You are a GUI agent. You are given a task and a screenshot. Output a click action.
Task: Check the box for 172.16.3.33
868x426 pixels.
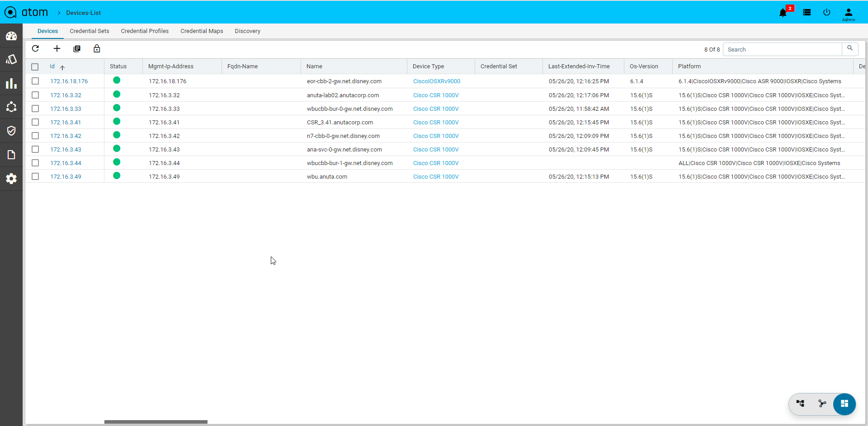coord(35,109)
